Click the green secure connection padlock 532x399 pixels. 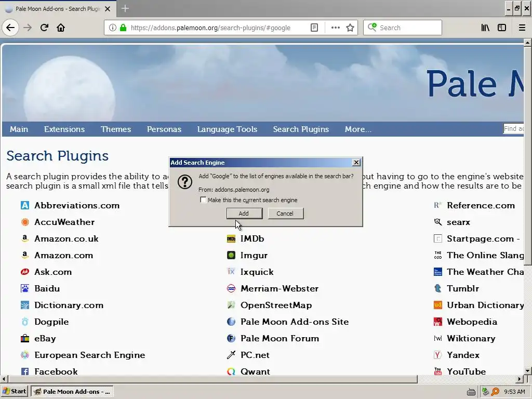(x=123, y=28)
